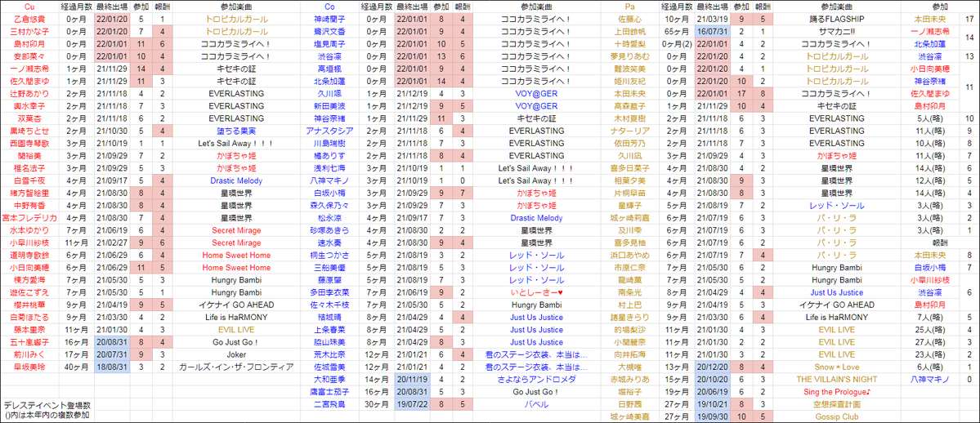This screenshot has width=980, height=423.
Task: Select the cell アナスタシア
Action: pos(329,131)
